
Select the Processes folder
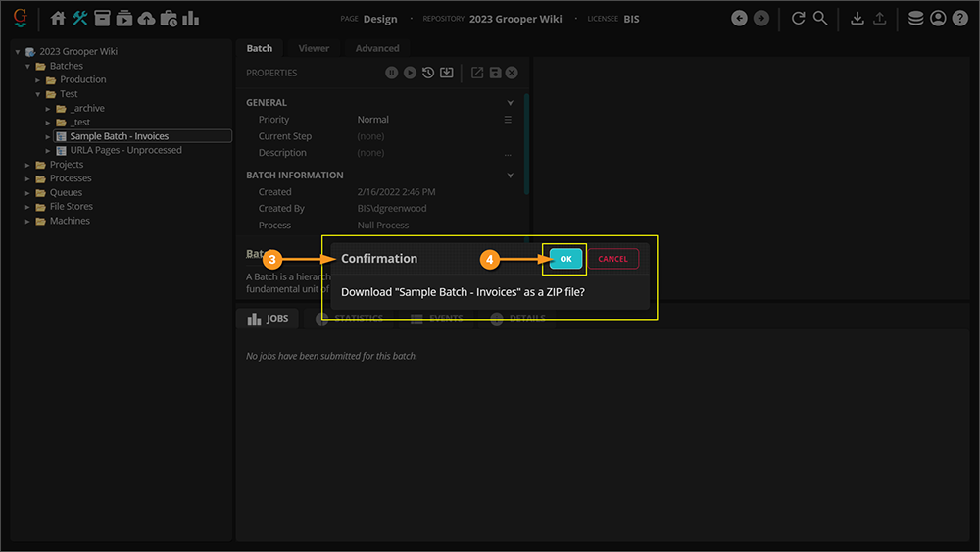[x=71, y=178]
